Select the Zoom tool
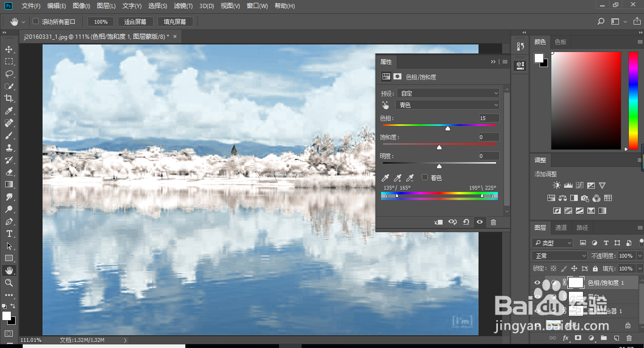The image size is (644, 348). coord(9,283)
